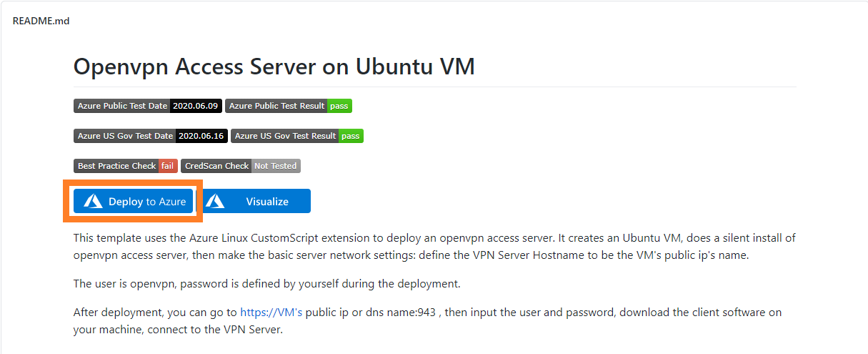Viewport: 868px width, 354px height.
Task: Click the Azure logo on Visualize button
Action: point(215,202)
